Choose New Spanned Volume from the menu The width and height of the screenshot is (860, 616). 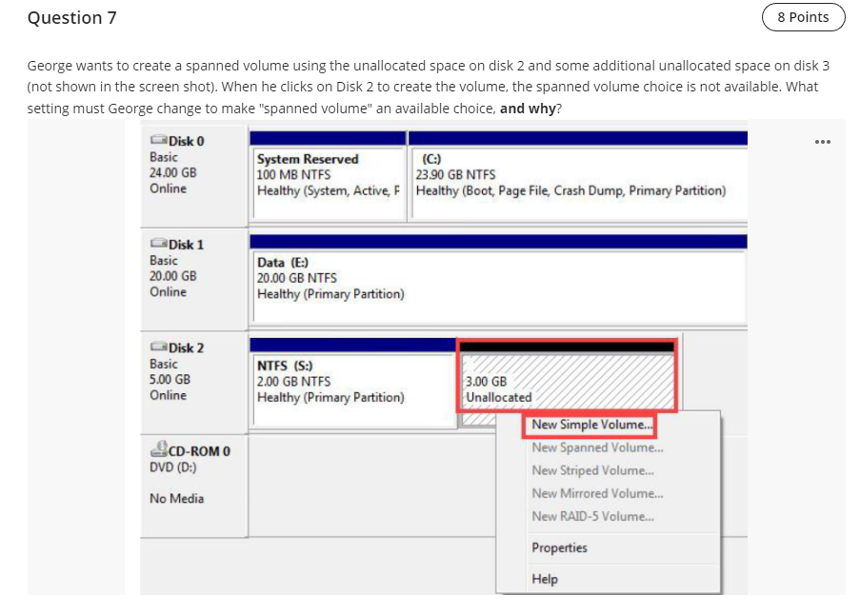click(x=596, y=447)
